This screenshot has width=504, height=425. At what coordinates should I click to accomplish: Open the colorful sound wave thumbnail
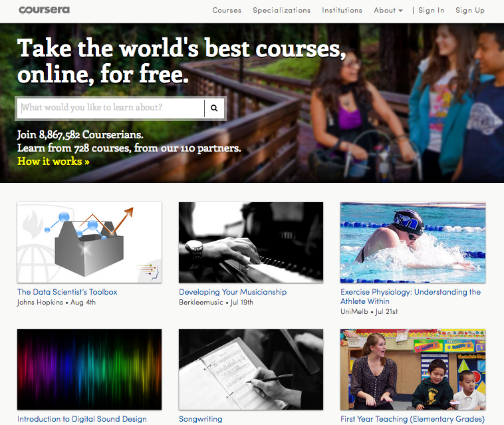tap(89, 369)
